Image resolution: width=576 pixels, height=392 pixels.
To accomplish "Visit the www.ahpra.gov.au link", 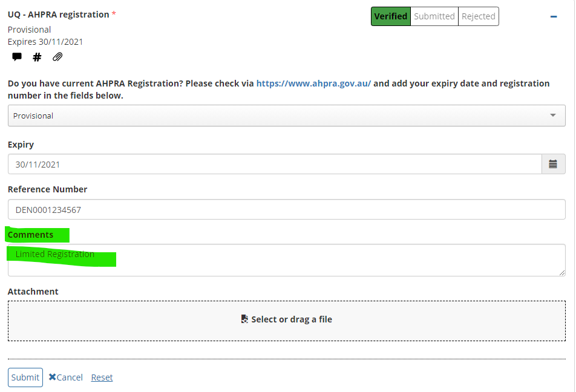I will [313, 83].
